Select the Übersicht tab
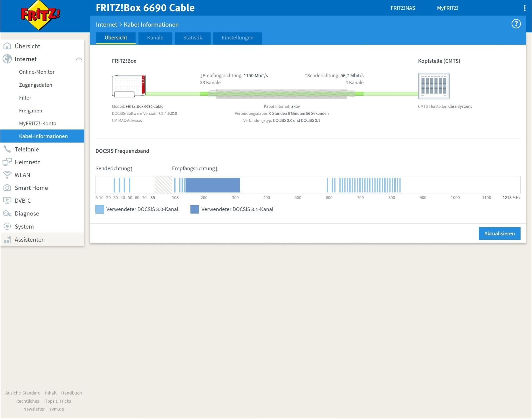 pos(116,38)
